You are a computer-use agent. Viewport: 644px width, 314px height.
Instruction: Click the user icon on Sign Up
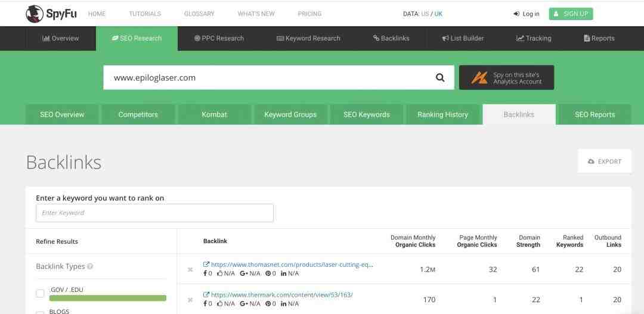pyautogui.click(x=556, y=14)
